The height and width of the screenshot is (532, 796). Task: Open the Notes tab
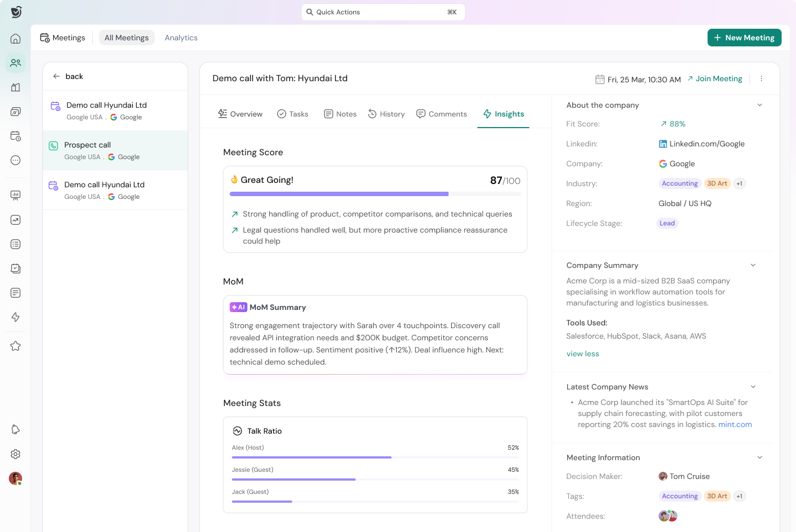click(x=340, y=114)
